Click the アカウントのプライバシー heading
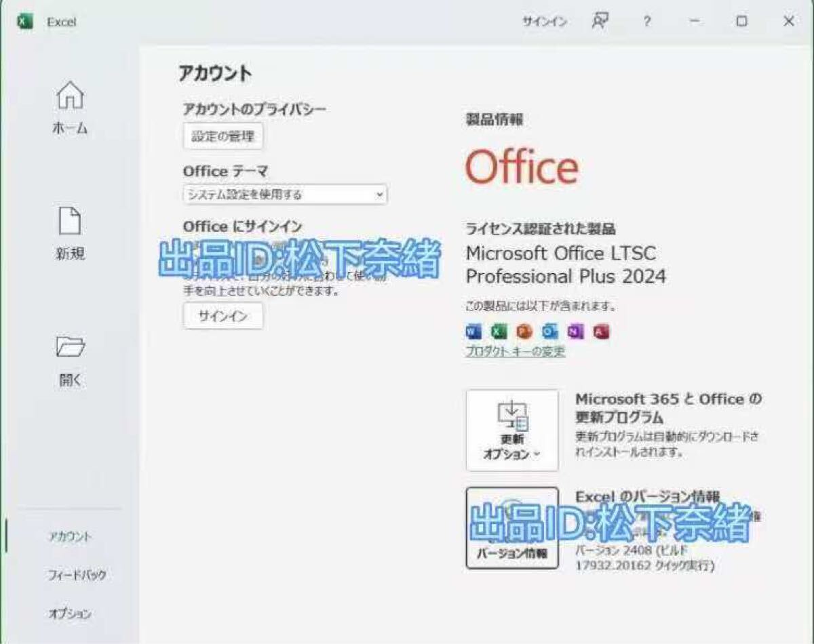Viewport: 814px width, 644px height. (254, 109)
